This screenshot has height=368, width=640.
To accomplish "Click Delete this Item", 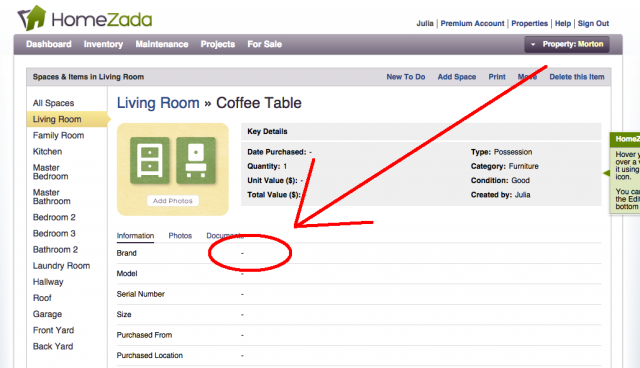I will (577, 77).
